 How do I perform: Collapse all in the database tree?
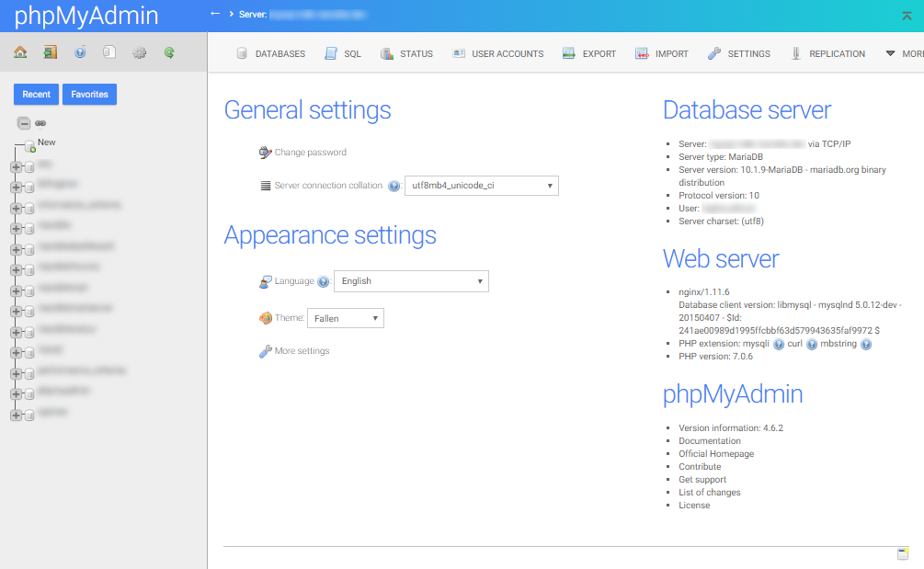(x=24, y=123)
